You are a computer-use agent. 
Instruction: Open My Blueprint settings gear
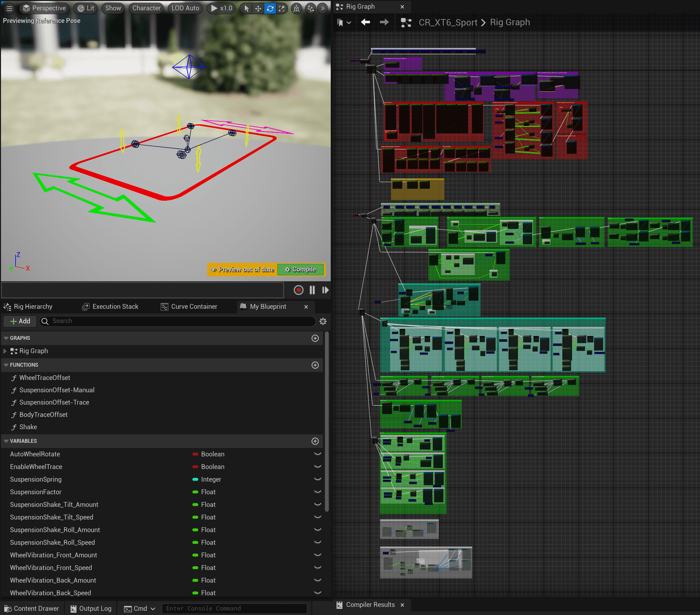click(x=323, y=321)
